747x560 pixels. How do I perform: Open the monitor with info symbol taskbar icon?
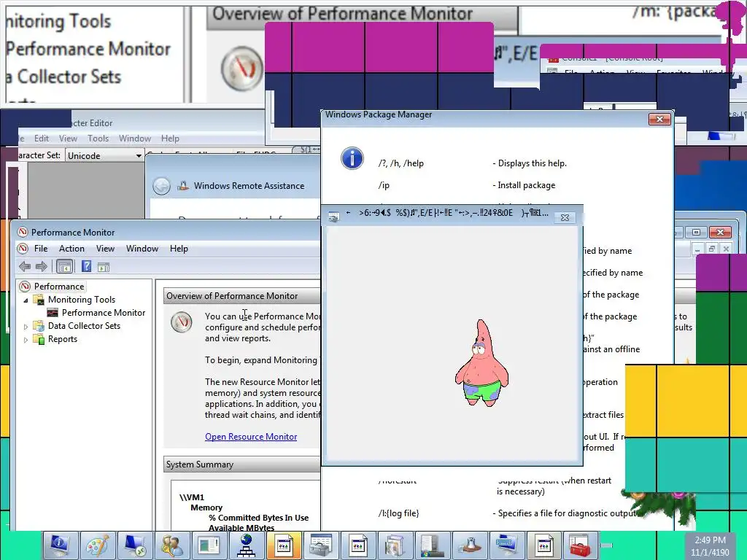[x=61, y=545]
